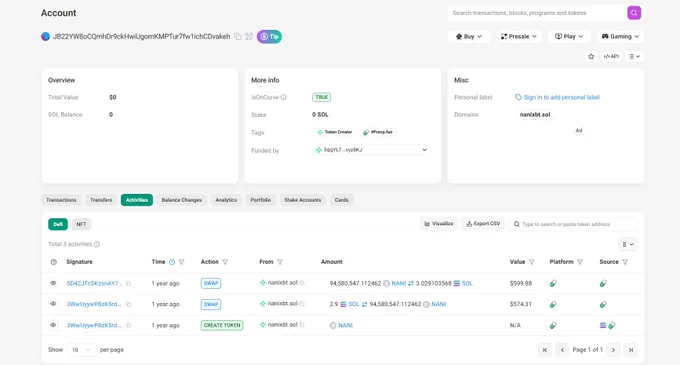
Task: Open the Buy dropdown menu
Action: point(469,36)
